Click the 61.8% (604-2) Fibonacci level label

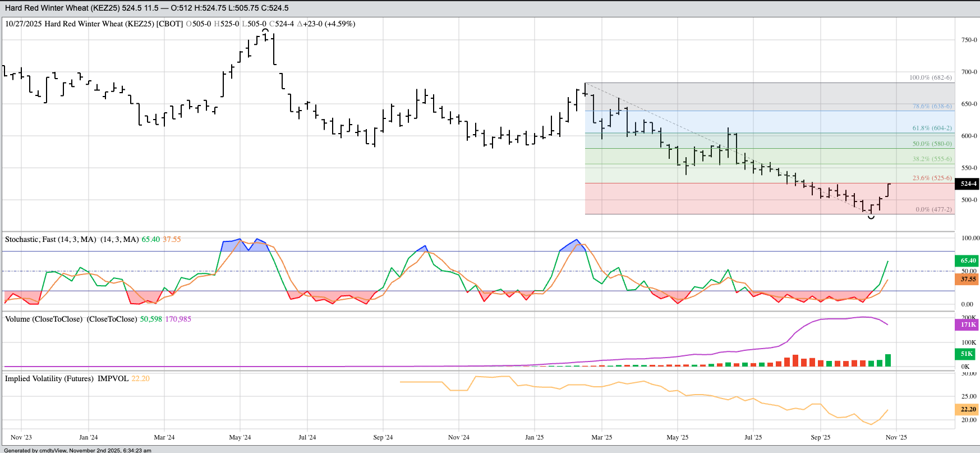click(932, 128)
